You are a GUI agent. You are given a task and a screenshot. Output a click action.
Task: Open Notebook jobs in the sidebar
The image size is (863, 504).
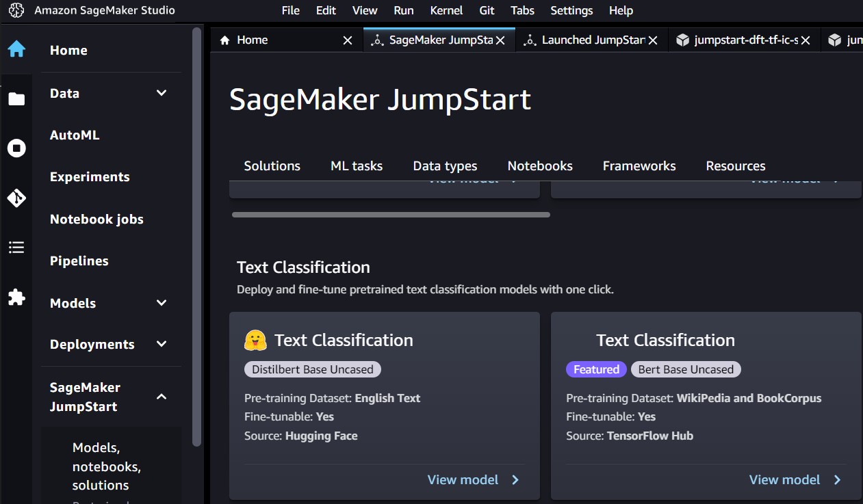[x=96, y=220]
